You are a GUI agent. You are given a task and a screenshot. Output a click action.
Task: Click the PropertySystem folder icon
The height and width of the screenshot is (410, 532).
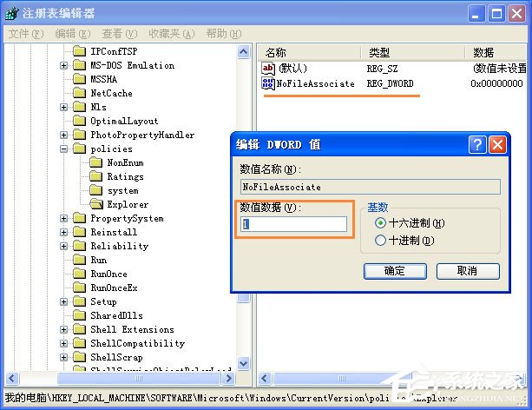pyautogui.click(x=79, y=218)
